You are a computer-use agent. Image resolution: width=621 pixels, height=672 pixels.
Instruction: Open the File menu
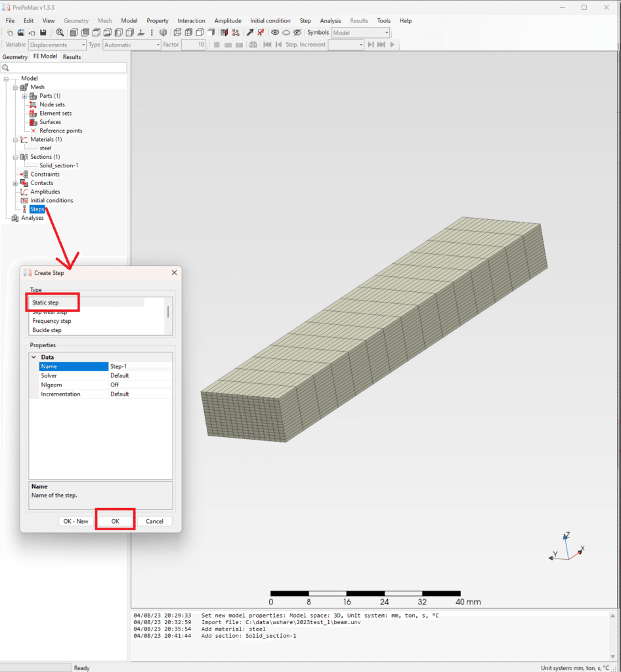[x=11, y=20]
